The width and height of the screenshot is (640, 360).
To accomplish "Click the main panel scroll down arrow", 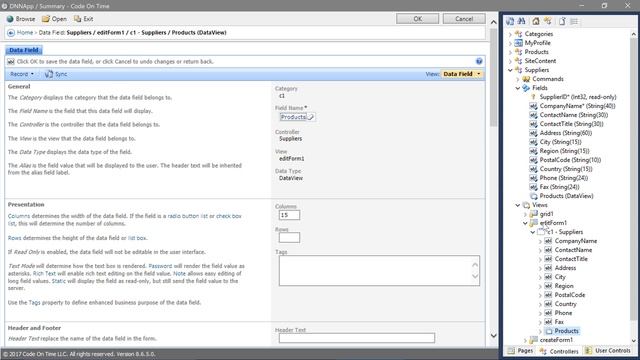I will 493,336.
